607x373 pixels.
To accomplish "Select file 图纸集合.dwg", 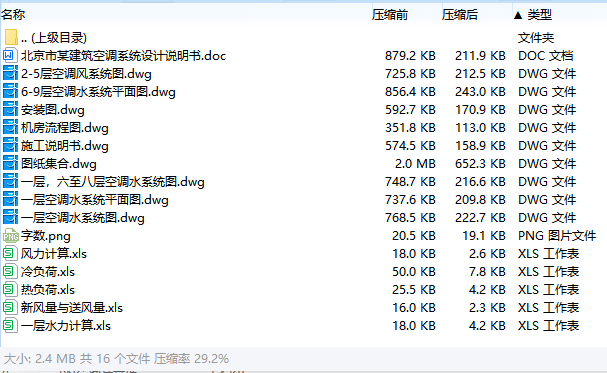I will click(58, 164).
